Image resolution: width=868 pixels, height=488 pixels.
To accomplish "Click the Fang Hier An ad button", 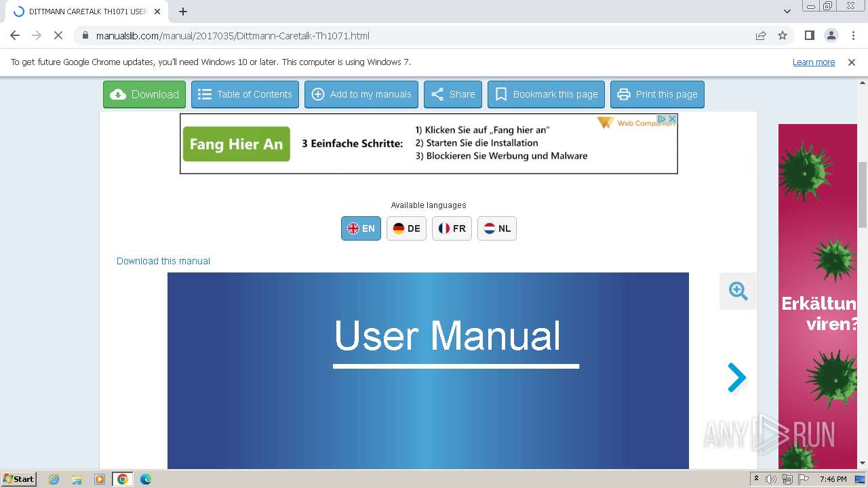I will (236, 144).
